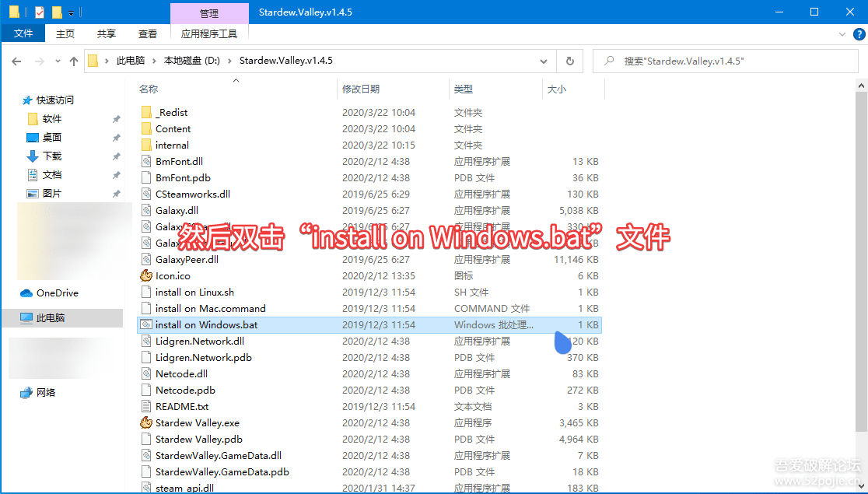The height and width of the screenshot is (494, 868).
Task: Click the Stardew Valley.pdb file name
Action: click(x=199, y=440)
